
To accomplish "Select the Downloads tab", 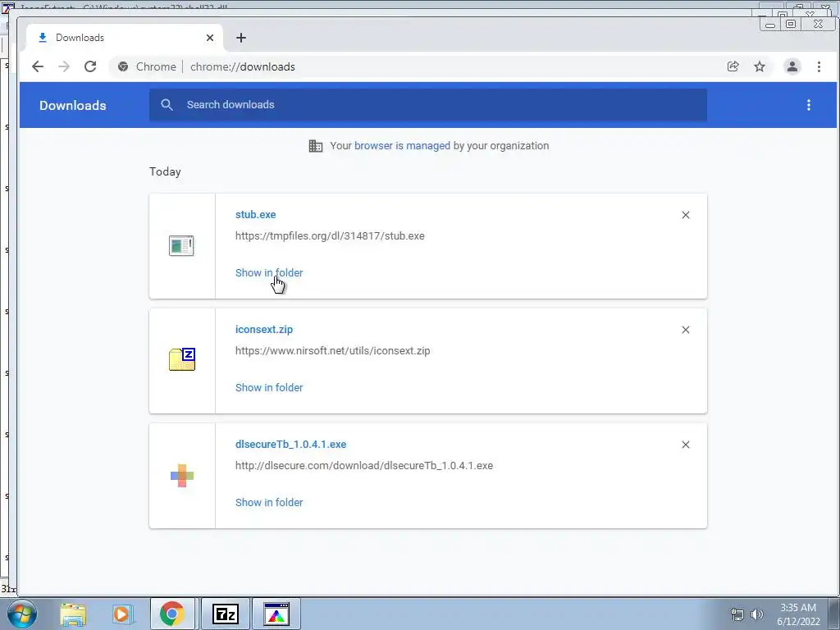I will click(125, 38).
